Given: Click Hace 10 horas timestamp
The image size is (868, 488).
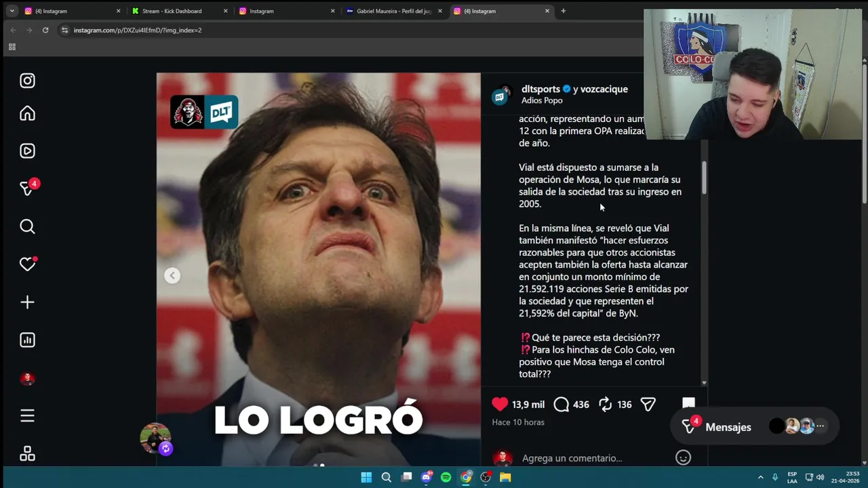Looking at the screenshot, I should coord(518,422).
